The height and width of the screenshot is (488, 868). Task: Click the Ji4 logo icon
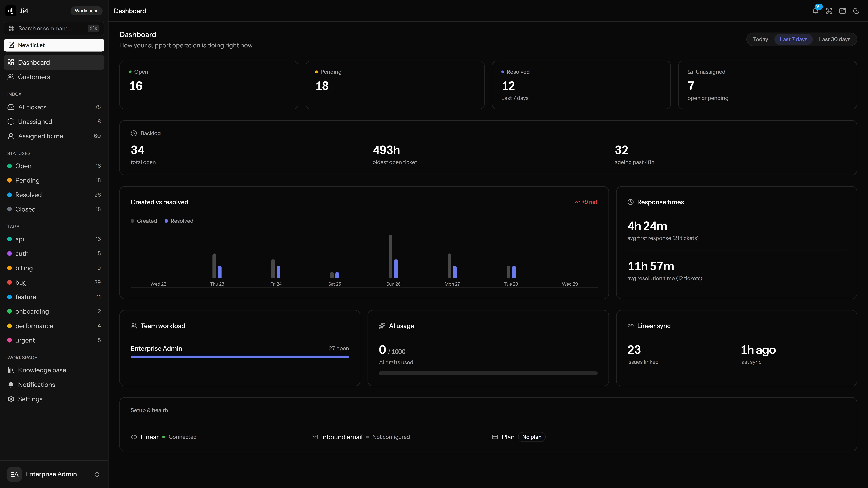tap(11, 11)
